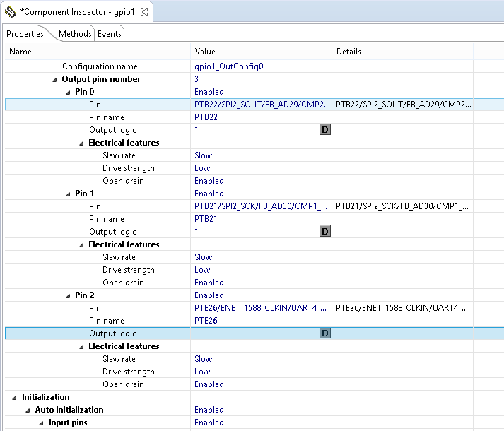Collapse the Initialization section
504x431 pixels.
(x=15, y=398)
